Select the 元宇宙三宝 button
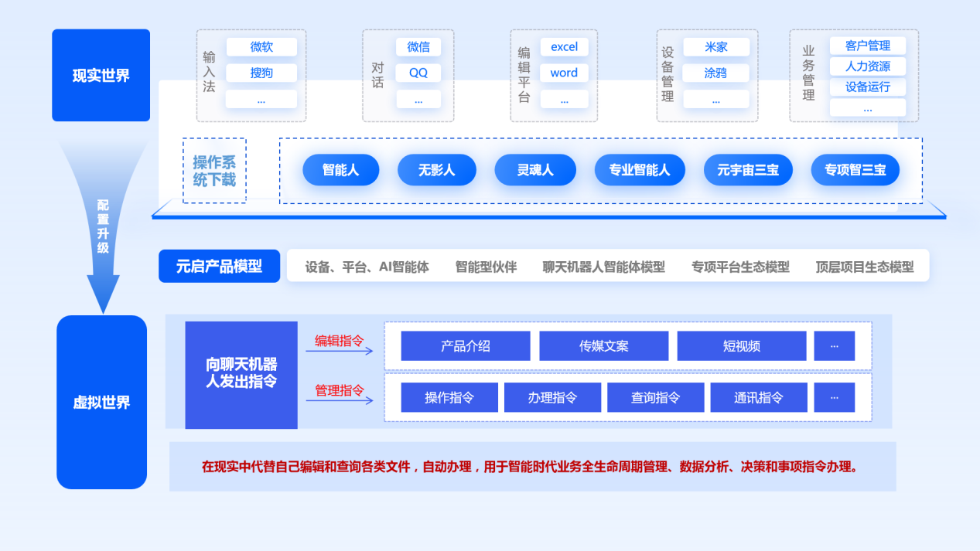Viewport: 980px width, 551px height. pos(747,170)
